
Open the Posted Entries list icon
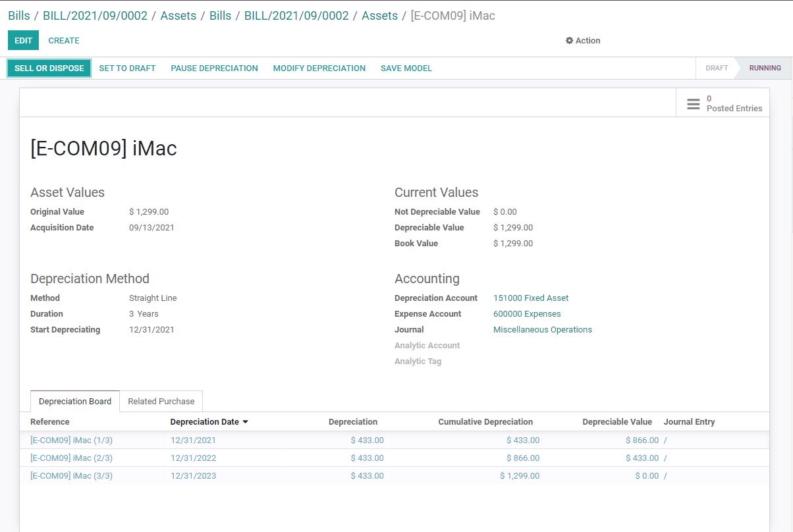pyautogui.click(x=693, y=104)
